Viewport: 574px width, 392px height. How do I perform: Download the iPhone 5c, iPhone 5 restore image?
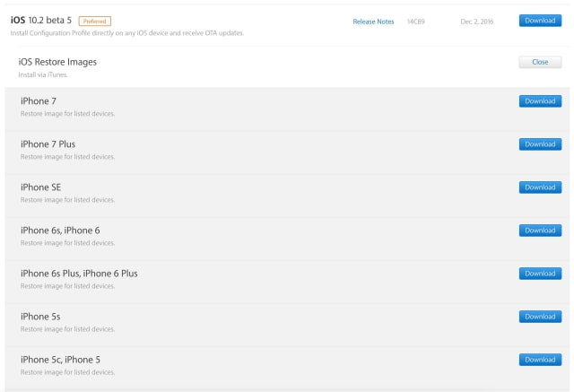pos(540,360)
